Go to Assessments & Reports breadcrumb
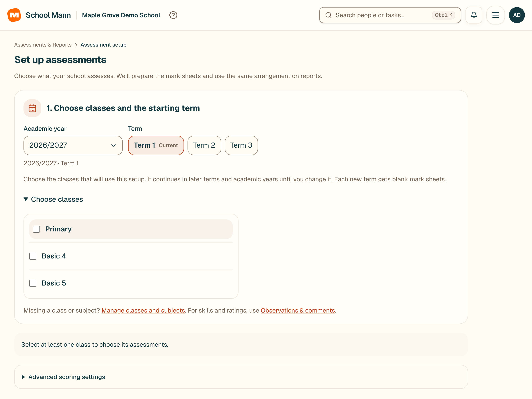 [43, 45]
